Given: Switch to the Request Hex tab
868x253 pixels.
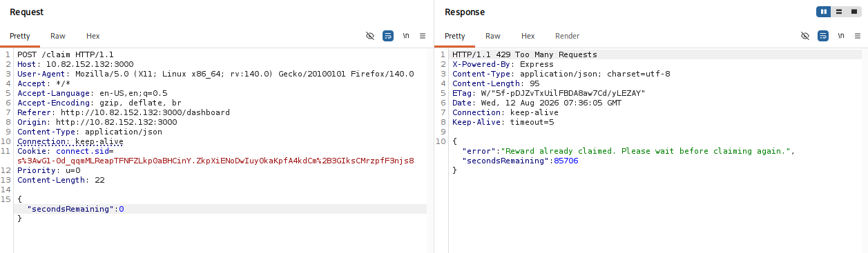Looking at the screenshot, I should click(x=93, y=36).
